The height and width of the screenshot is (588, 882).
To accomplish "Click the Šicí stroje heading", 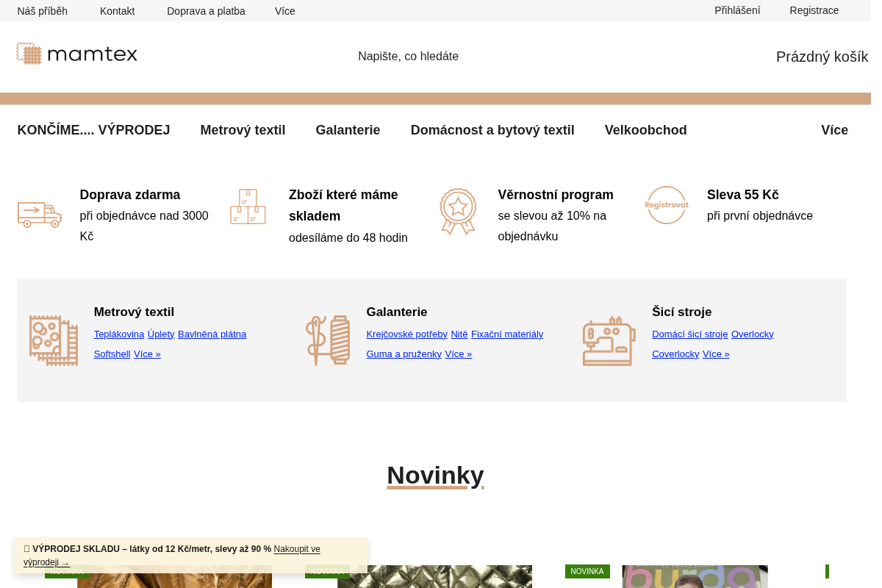I will tap(682, 312).
